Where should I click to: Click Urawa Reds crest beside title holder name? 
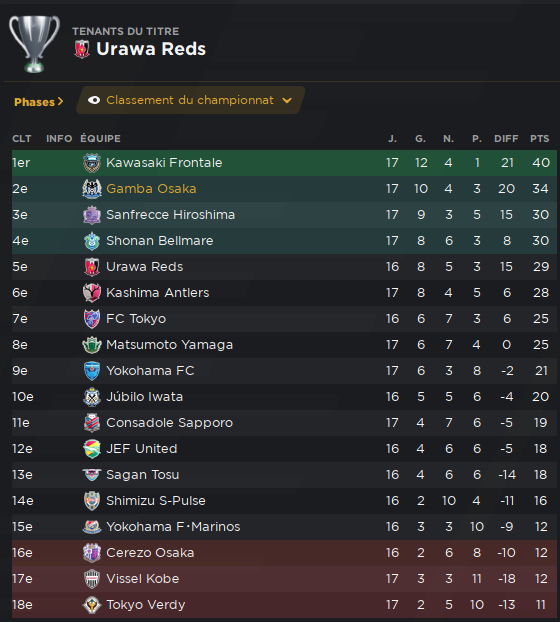point(82,49)
